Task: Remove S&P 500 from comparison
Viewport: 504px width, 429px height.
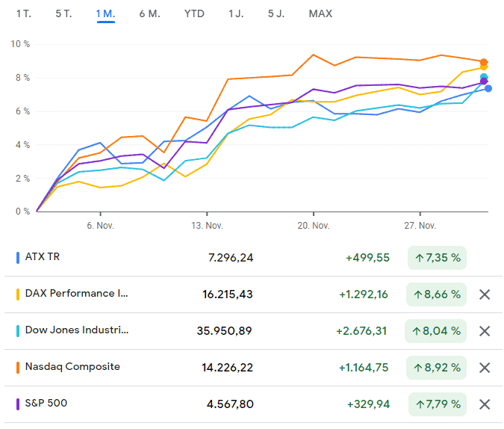Action: tap(485, 404)
